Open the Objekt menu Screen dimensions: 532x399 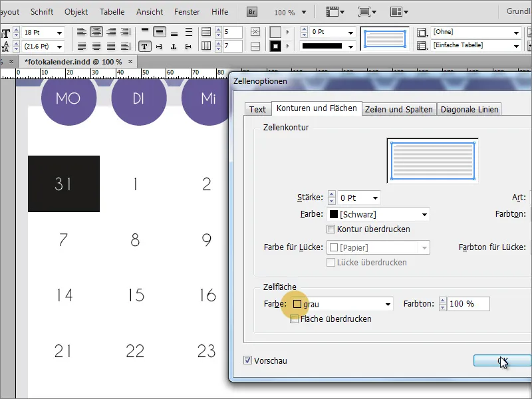[76, 12]
